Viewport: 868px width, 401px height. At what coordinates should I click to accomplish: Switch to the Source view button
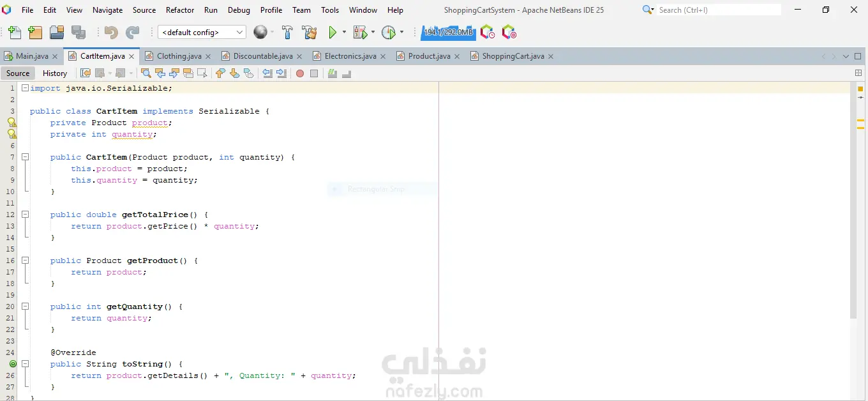pyautogui.click(x=18, y=73)
